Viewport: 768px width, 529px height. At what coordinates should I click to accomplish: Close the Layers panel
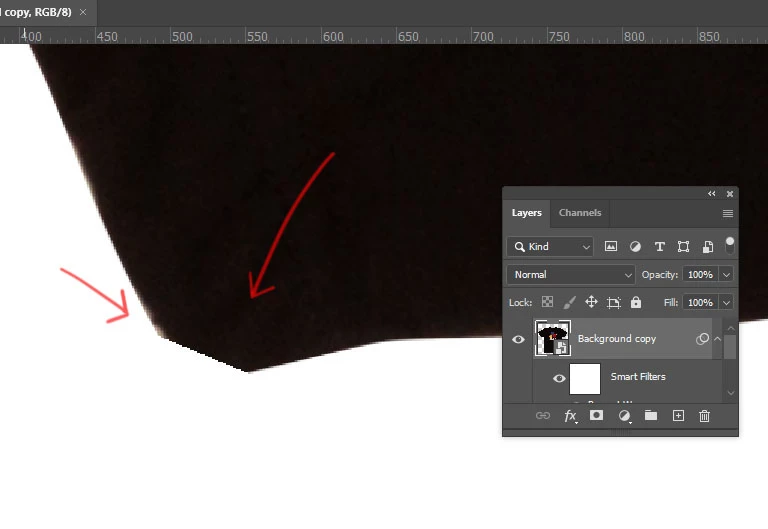pos(730,194)
